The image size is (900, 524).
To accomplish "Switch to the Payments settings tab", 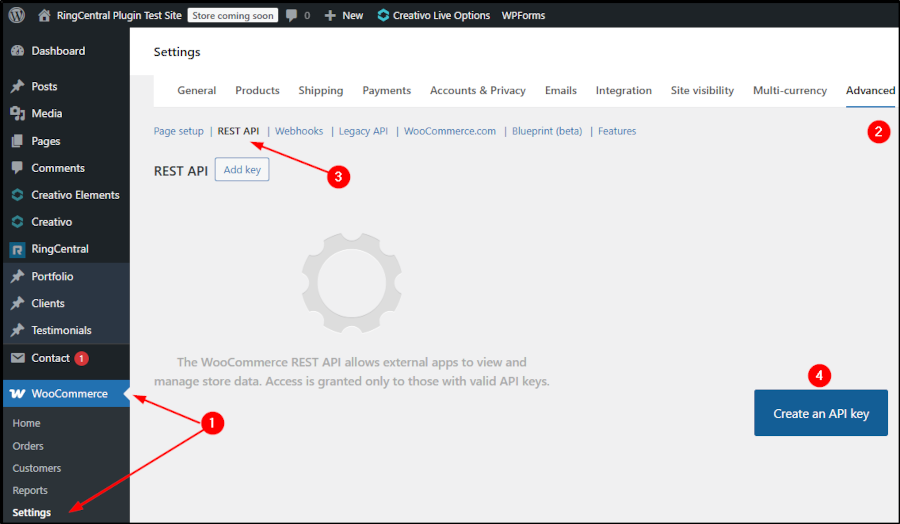I will point(386,90).
